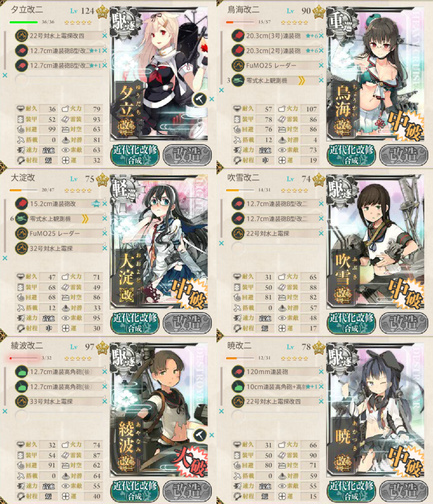Click the red gun icon beside 20.3cm(3号)連装砲
Viewport: 433px width, 504px height.
(238, 35)
